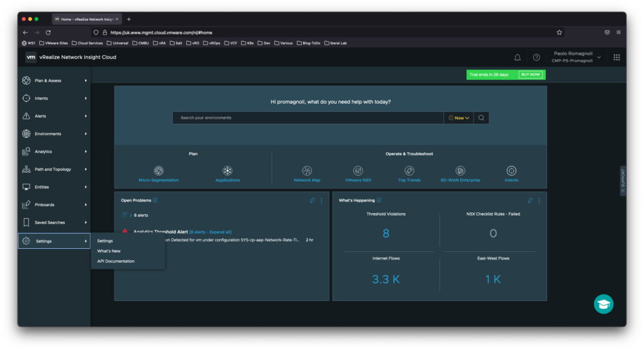Open the Network Map icon
The height and width of the screenshot is (350, 644).
307,170
